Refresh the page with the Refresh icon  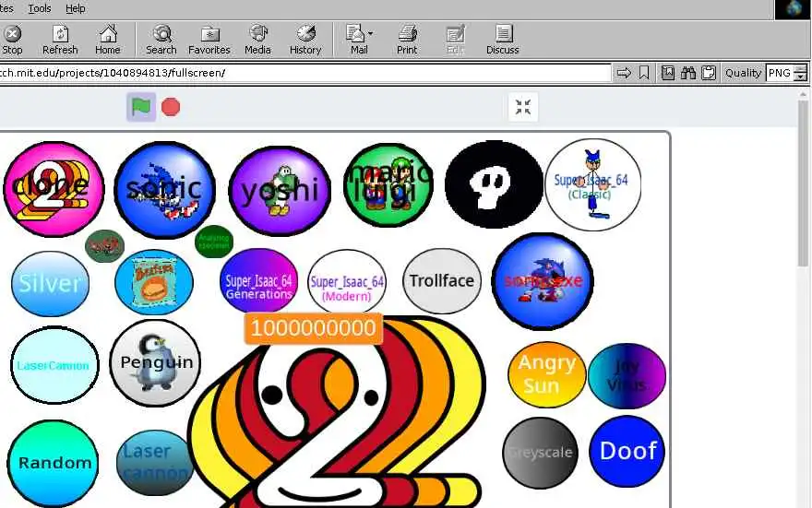(x=60, y=40)
